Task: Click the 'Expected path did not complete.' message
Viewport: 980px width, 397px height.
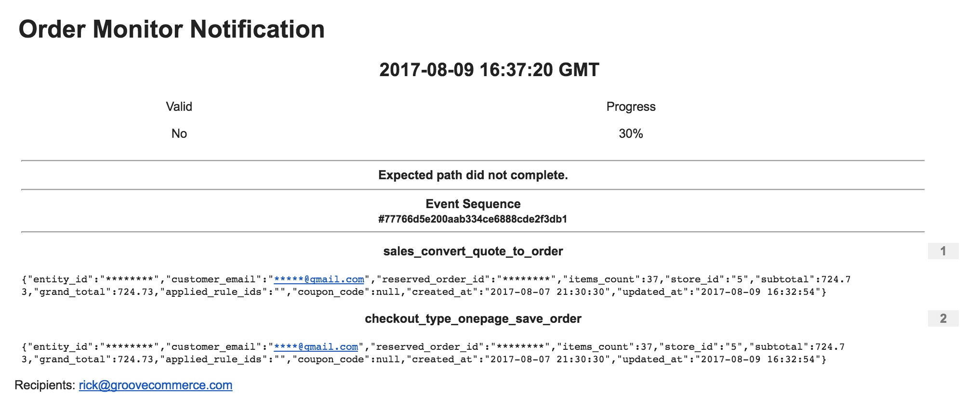Action: tap(473, 175)
